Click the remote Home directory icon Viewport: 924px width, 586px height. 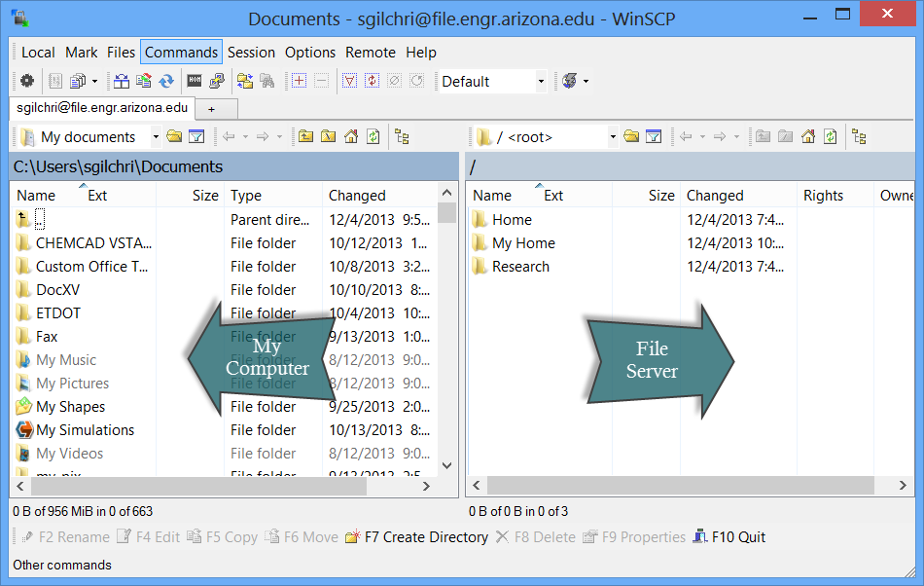click(808, 137)
